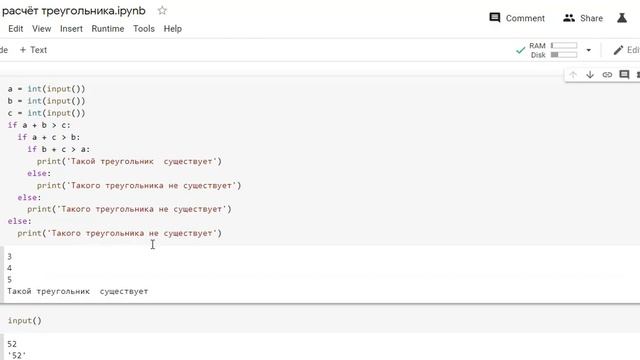The height and width of the screenshot is (360, 640).
Task: Open the Runtime menu
Action: click(x=108, y=29)
